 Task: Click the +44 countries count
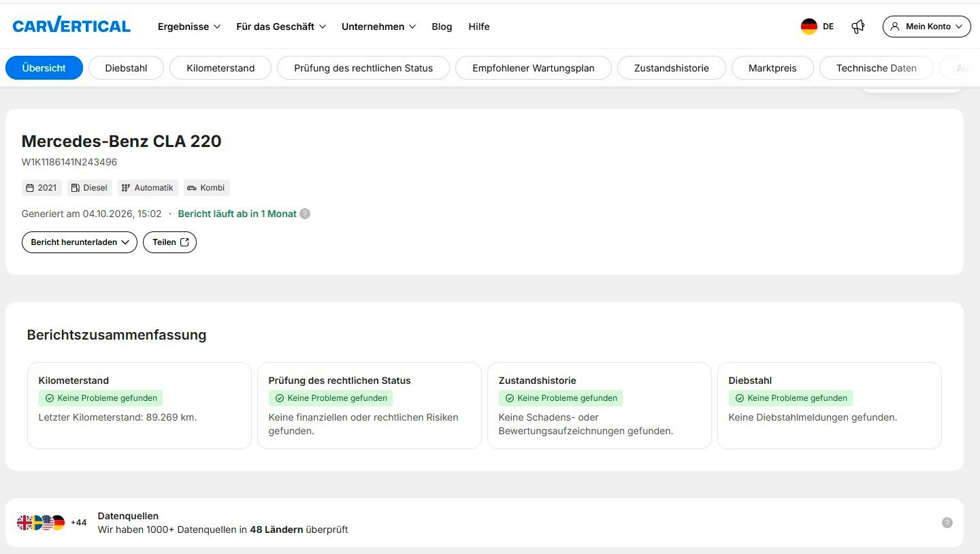tap(79, 523)
